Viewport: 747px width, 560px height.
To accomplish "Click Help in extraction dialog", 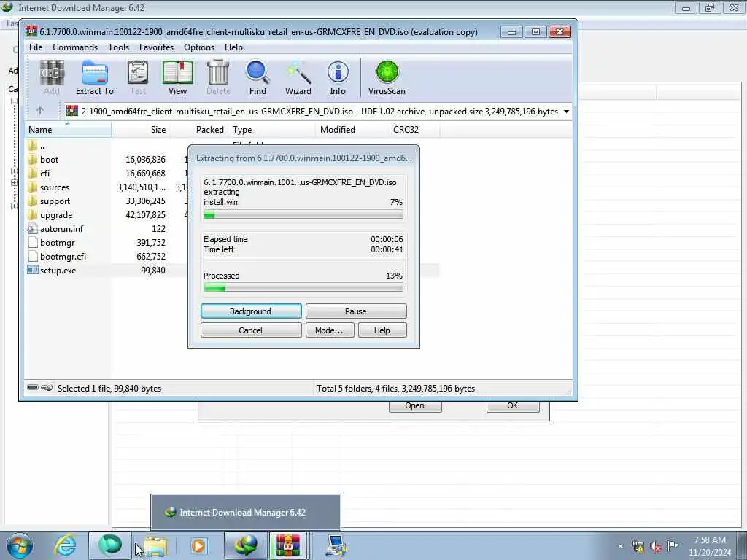I will click(x=382, y=330).
